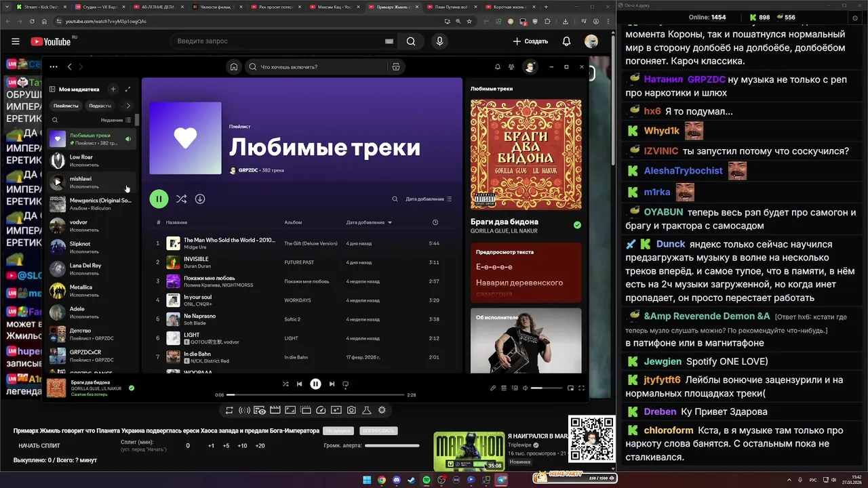Click НАЧАТЬ СПЛИТ button
The height and width of the screenshot is (488, 868).
tap(39, 445)
